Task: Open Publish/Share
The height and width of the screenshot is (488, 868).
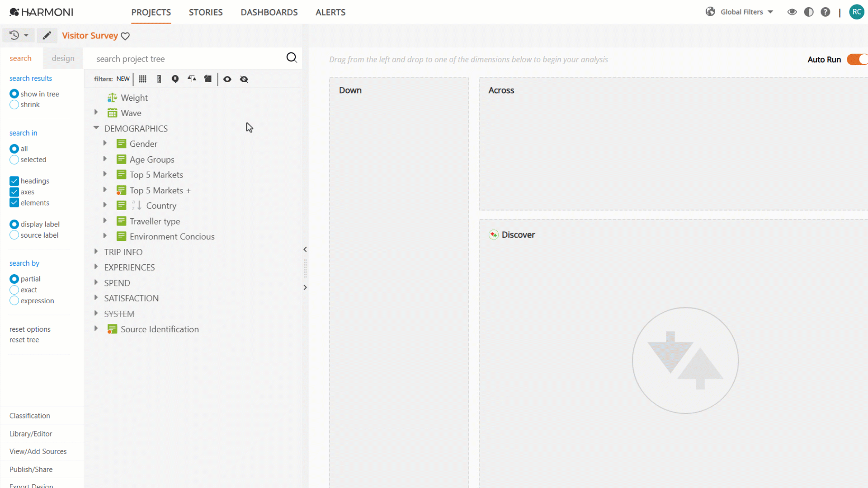Action: tap(31, 469)
